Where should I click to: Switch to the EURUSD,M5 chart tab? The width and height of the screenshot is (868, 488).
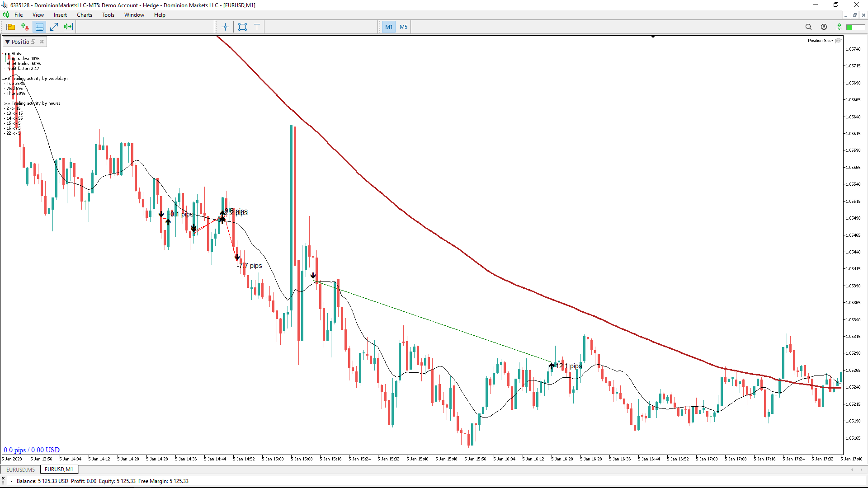[x=20, y=469]
